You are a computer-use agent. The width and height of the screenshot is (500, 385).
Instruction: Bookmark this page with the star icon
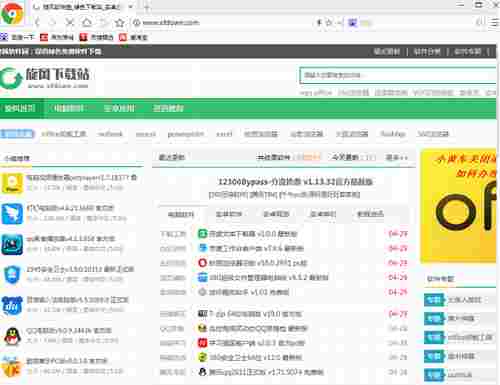point(120,23)
